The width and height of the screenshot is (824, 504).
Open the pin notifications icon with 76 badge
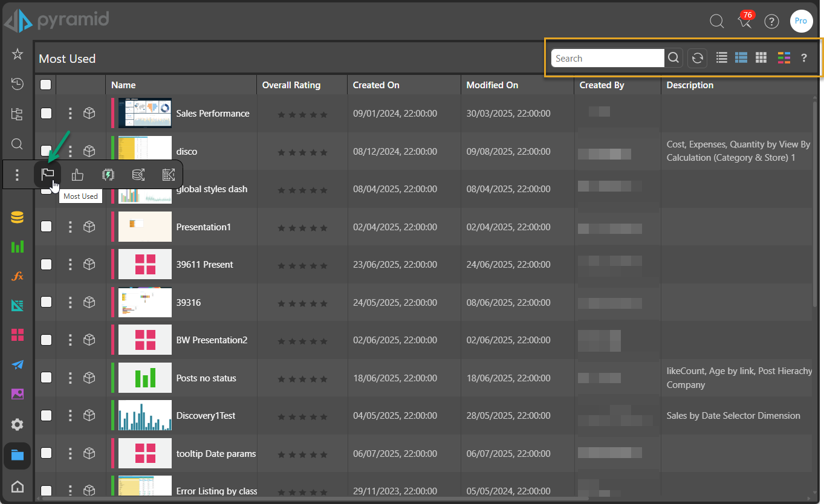point(745,22)
